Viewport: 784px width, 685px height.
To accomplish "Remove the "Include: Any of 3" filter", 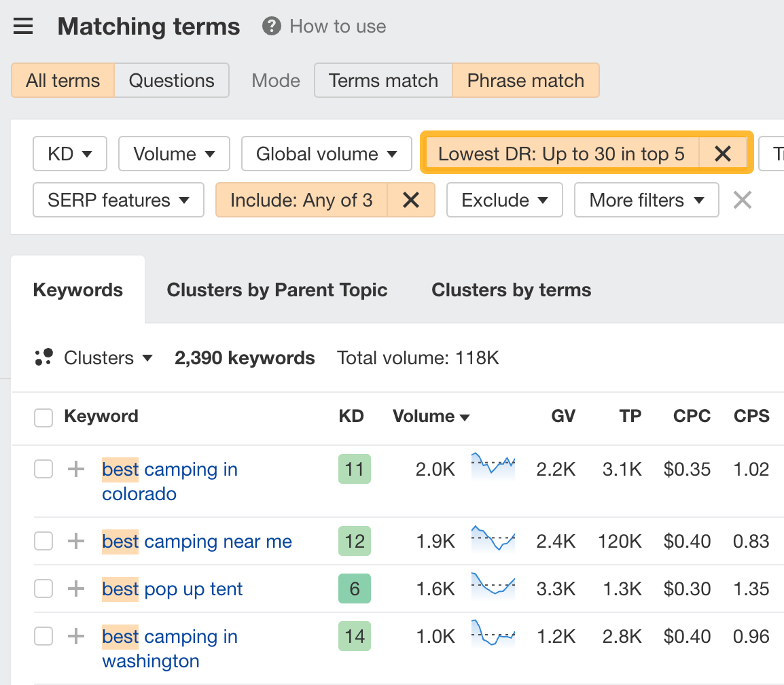I will pyautogui.click(x=411, y=200).
